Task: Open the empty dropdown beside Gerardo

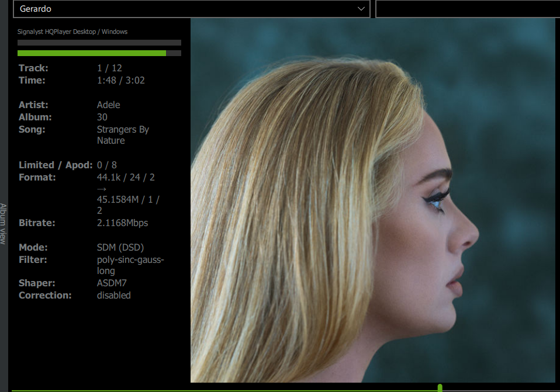Action: pyautogui.click(x=468, y=9)
